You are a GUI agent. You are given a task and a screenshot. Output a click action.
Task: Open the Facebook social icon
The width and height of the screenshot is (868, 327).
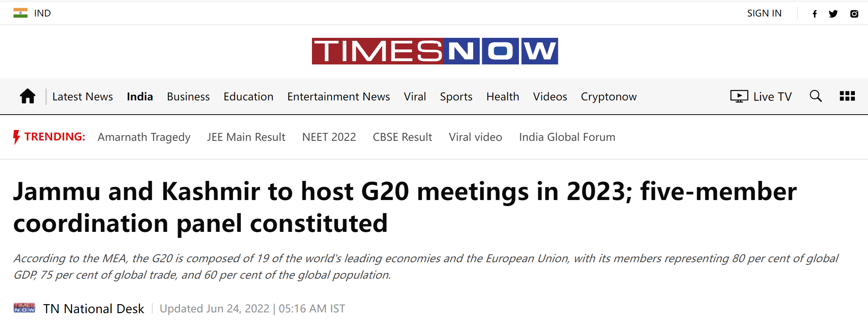[x=814, y=14]
